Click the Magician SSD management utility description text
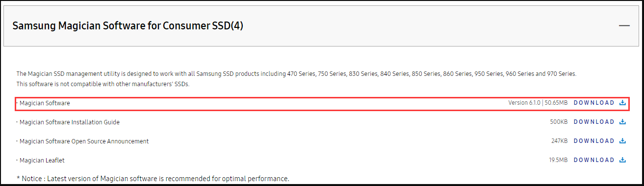The height and width of the screenshot is (186, 644). pyautogui.click(x=296, y=79)
